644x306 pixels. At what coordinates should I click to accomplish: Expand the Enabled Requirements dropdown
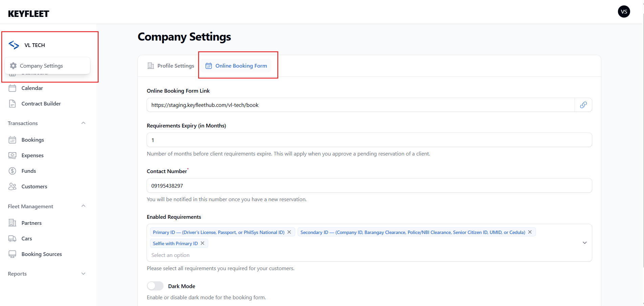coord(584,243)
